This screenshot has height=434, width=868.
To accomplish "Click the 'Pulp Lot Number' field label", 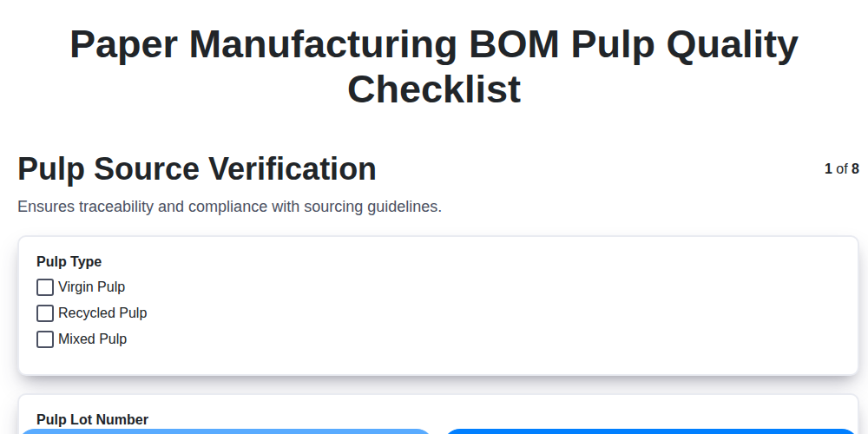I will (92, 420).
